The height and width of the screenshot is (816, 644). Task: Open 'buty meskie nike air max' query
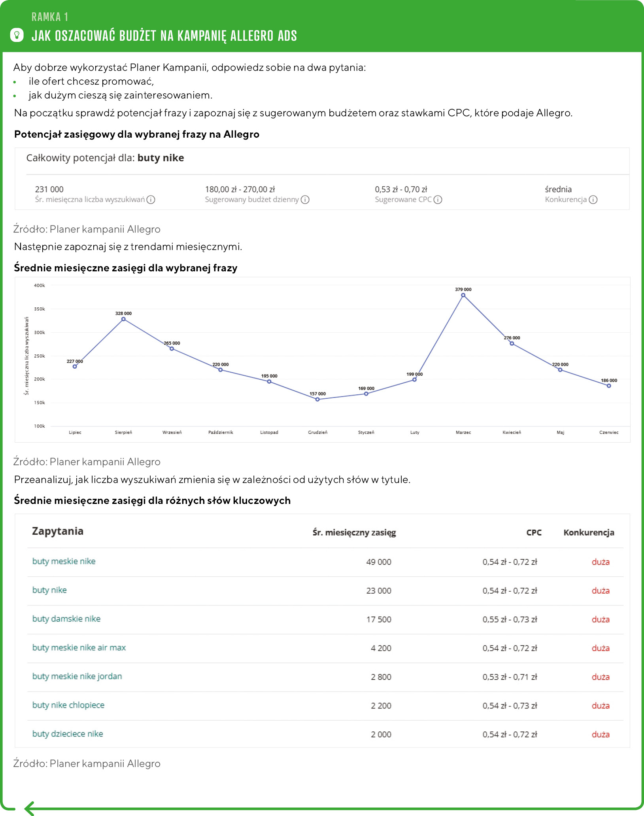pyautogui.click(x=79, y=647)
